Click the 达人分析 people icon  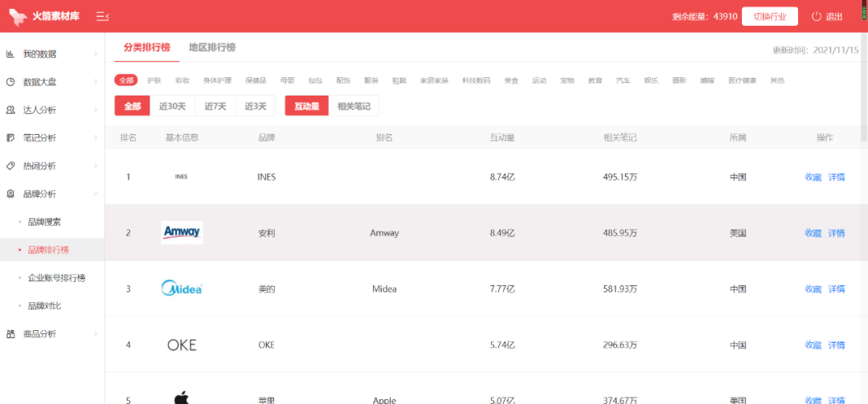pos(10,110)
